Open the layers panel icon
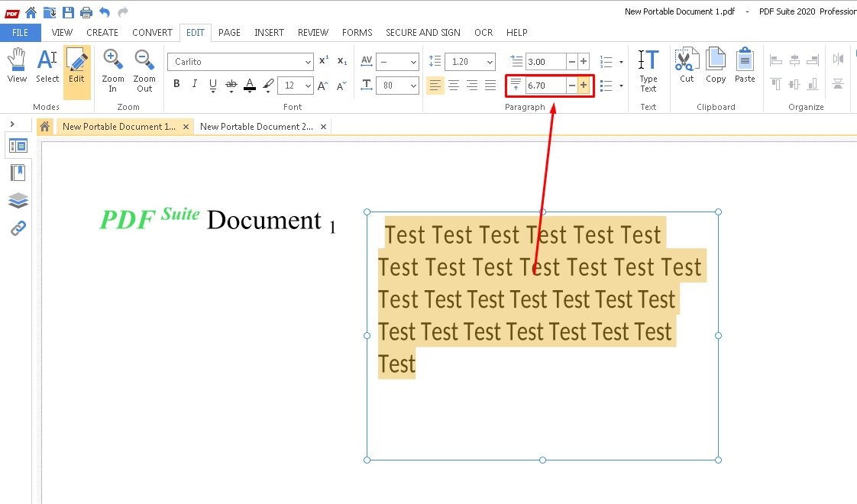 point(18,201)
